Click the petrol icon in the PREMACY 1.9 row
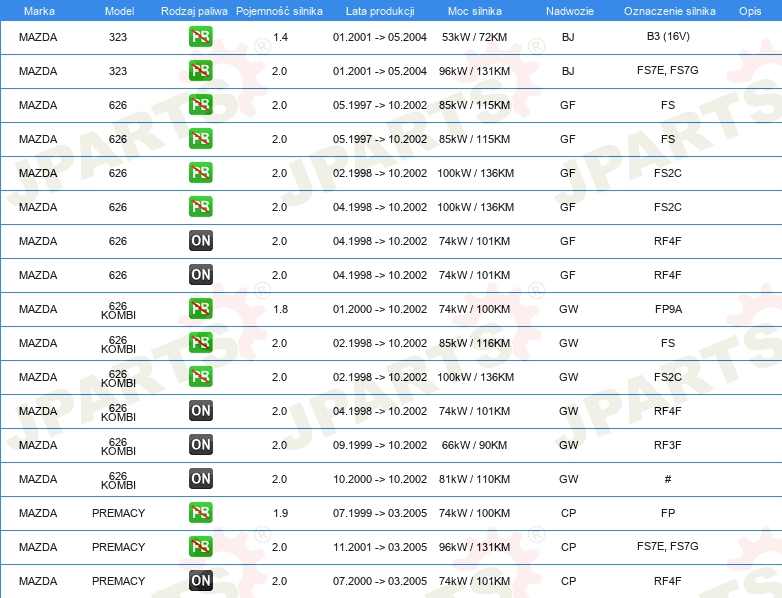This screenshot has height=598, width=782. coord(200,513)
